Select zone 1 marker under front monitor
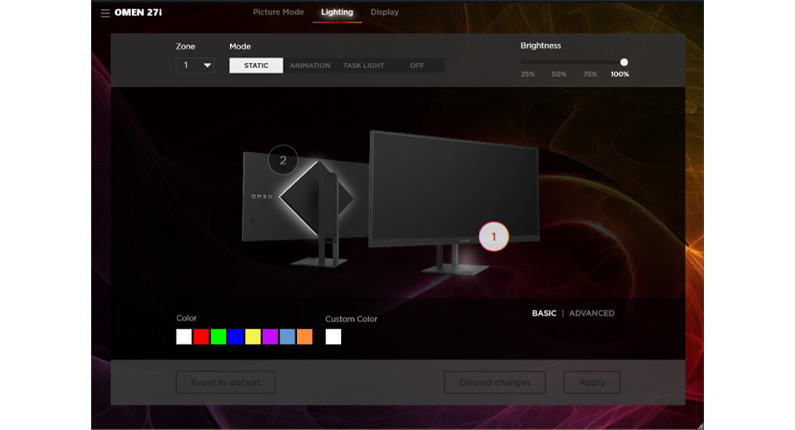This screenshot has width=795, height=430. click(494, 236)
